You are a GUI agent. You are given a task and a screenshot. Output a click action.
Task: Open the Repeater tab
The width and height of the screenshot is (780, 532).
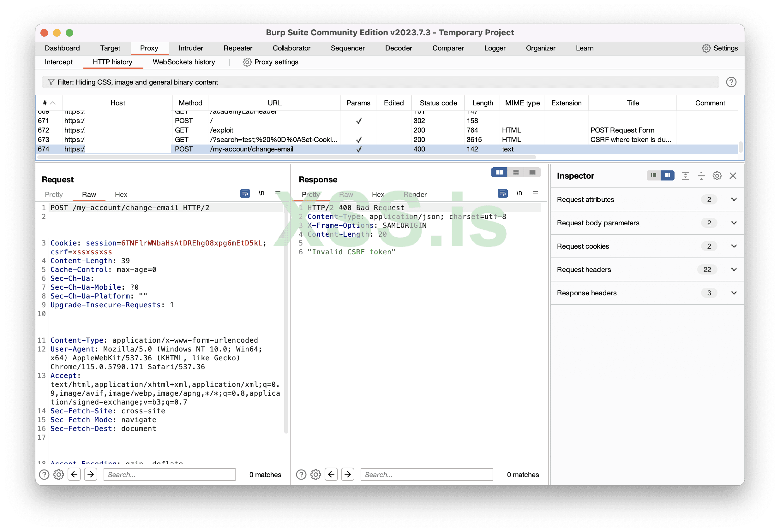(x=237, y=48)
